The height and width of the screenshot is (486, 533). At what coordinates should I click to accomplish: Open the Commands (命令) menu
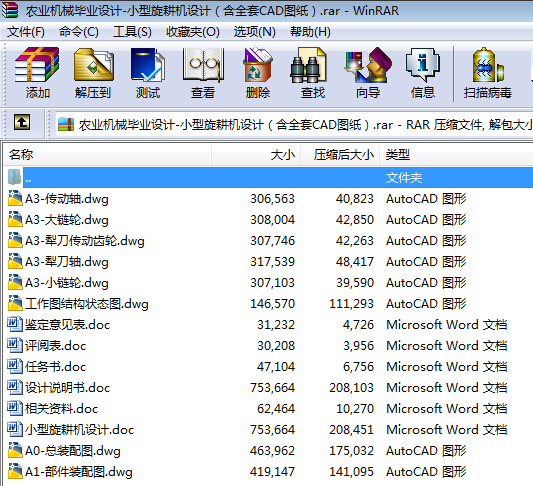[79, 32]
